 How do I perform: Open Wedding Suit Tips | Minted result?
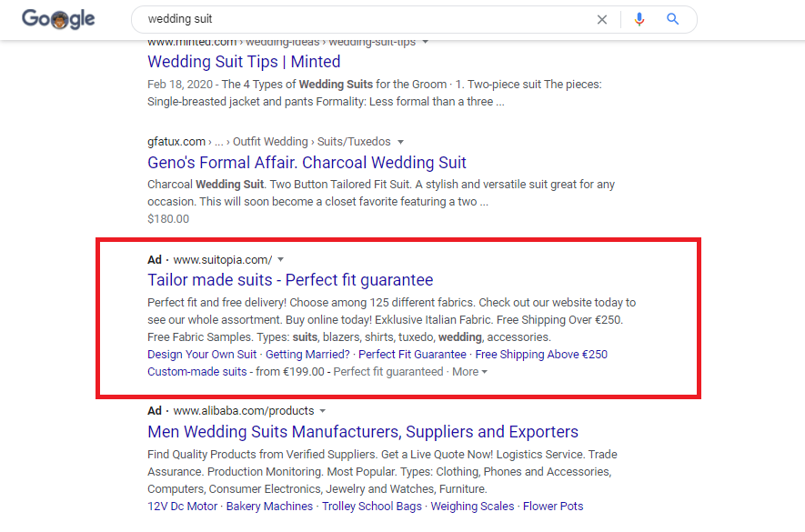coord(244,62)
